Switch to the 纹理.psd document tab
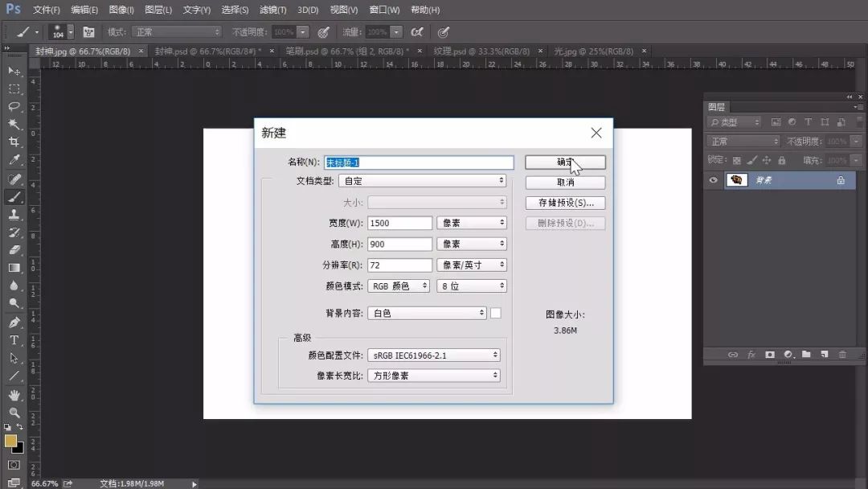Screen dimensions: 868x489 [481, 51]
